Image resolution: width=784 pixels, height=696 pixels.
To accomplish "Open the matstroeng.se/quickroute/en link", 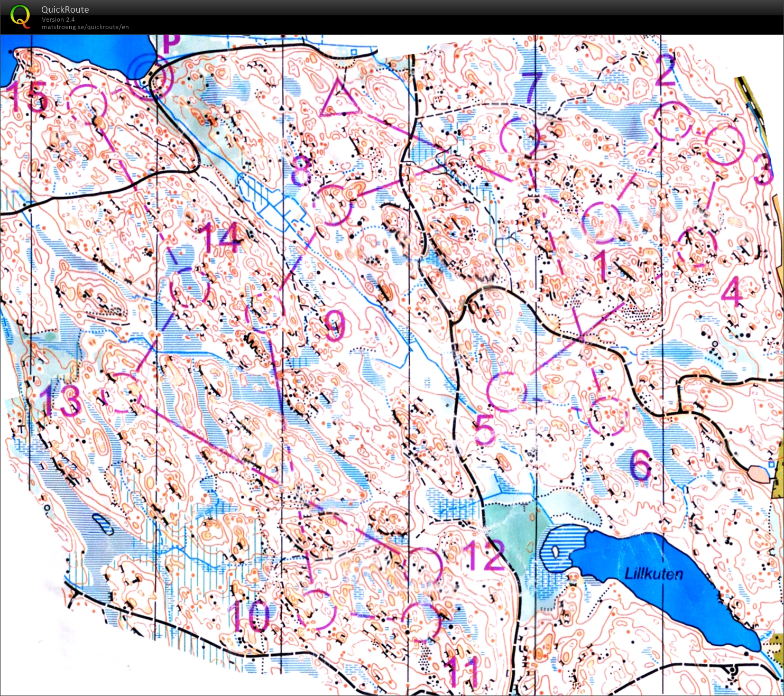I will click(85, 27).
